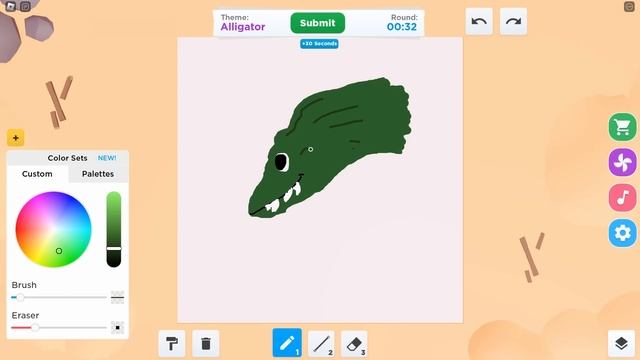Image resolution: width=640 pixels, height=360 pixels.
Task: Adjust the green brightness bar
Action: pyautogui.click(x=114, y=229)
